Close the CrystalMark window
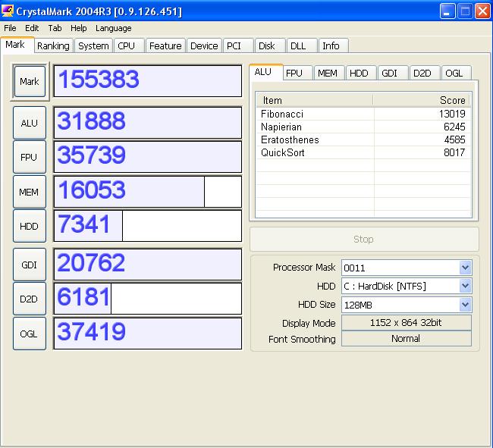Viewport: 493px width, 448px height. 482,11
